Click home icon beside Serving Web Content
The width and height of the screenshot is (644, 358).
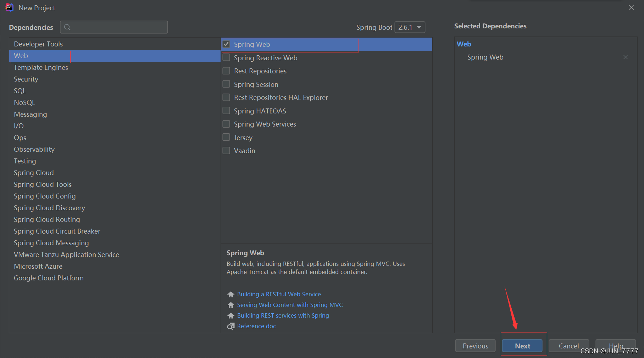tap(231, 305)
